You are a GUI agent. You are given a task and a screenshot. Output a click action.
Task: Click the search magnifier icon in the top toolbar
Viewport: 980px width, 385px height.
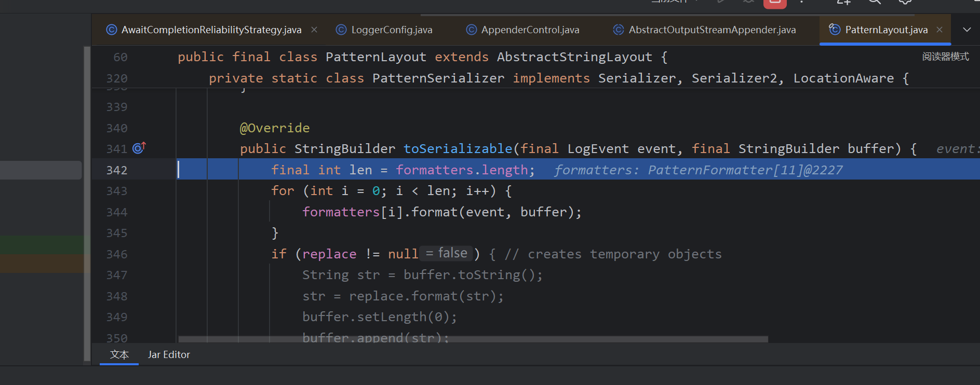(x=875, y=2)
